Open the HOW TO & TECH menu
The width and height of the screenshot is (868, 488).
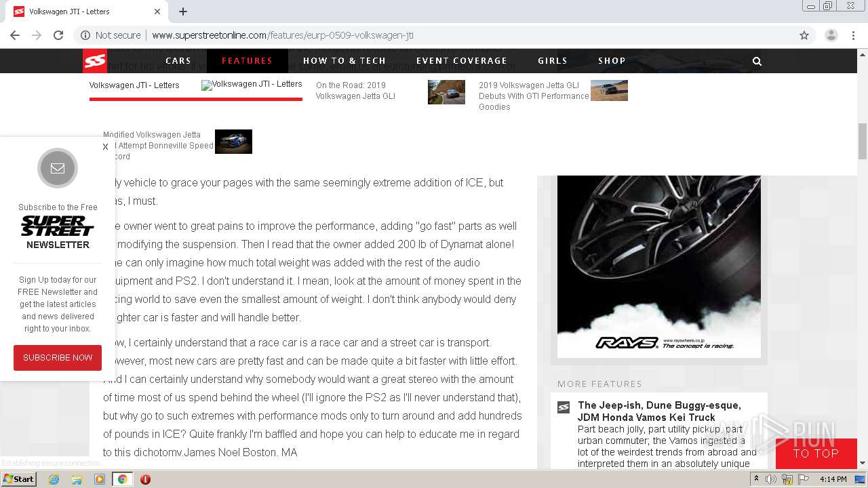(344, 61)
